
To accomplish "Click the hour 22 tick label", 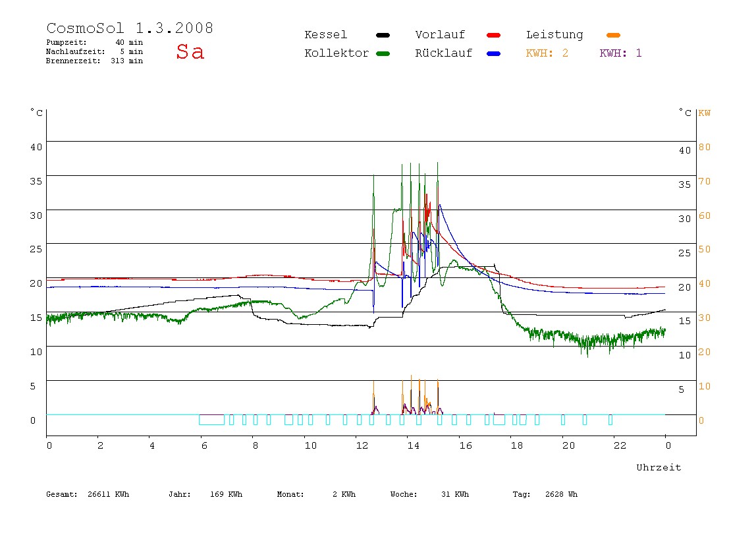I will pyautogui.click(x=620, y=446).
